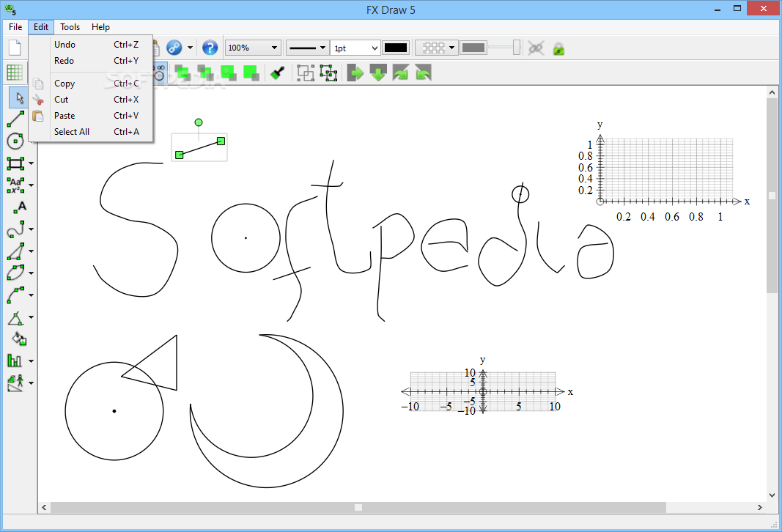Select the line segment tool
Image resolution: width=782 pixels, height=532 pixels.
(x=15, y=119)
